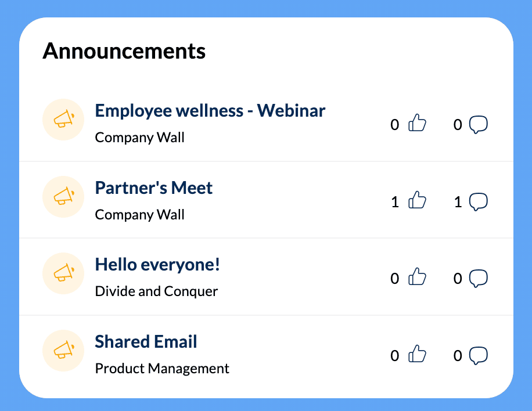Open the Partner's Meet announcement title

[153, 188]
